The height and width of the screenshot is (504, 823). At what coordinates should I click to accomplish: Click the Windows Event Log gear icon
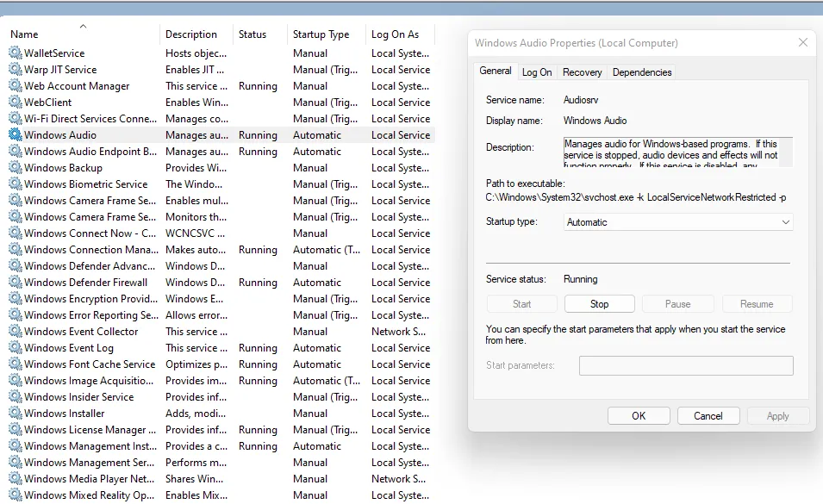pos(16,348)
